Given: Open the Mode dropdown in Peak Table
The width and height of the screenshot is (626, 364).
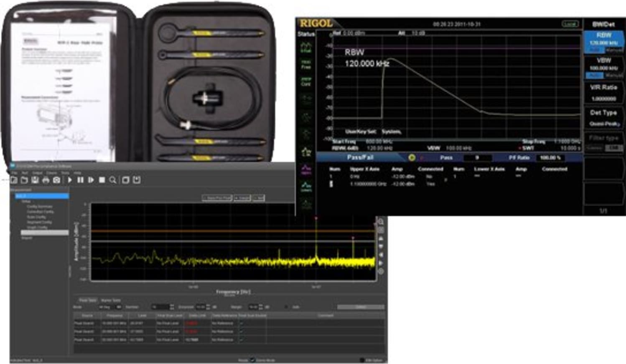Looking at the screenshot, I should click(x=110, y=307).
